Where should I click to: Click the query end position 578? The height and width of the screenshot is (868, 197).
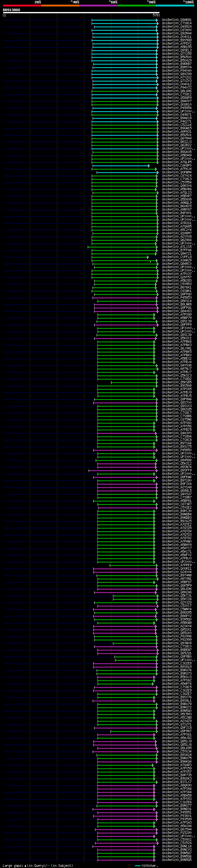point(155,15)
